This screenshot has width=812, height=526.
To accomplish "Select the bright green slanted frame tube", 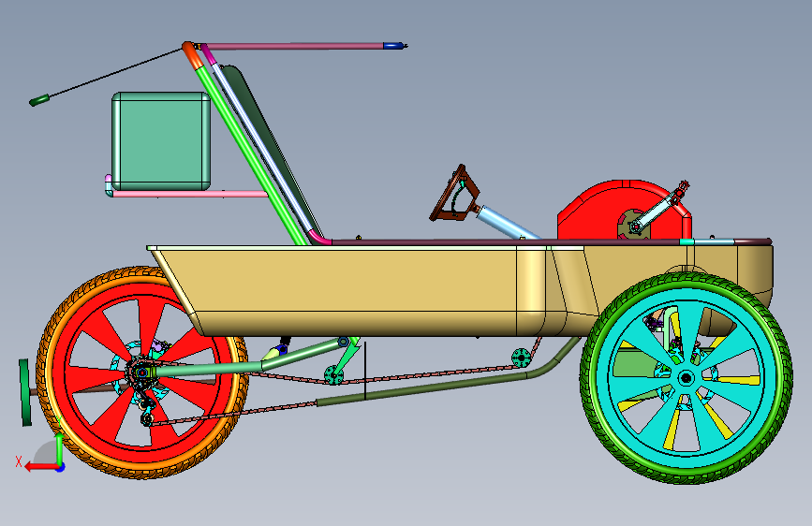I will [x=252, y=155].
